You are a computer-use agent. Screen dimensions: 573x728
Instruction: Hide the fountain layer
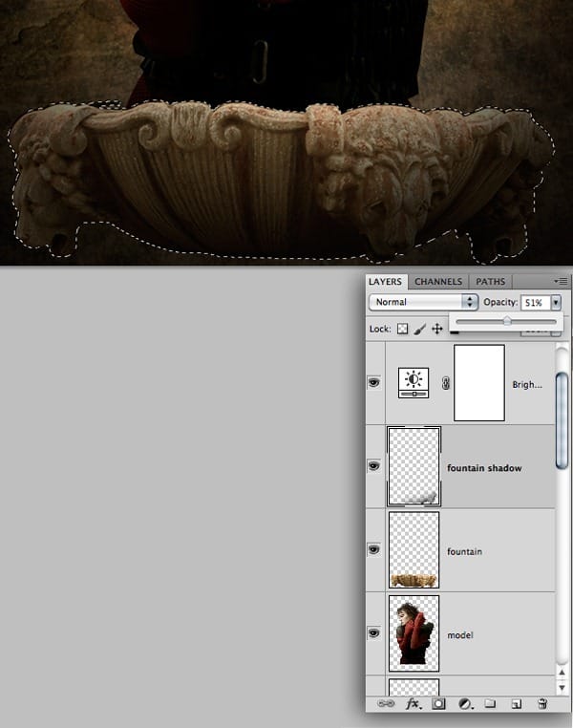(374, 549)
